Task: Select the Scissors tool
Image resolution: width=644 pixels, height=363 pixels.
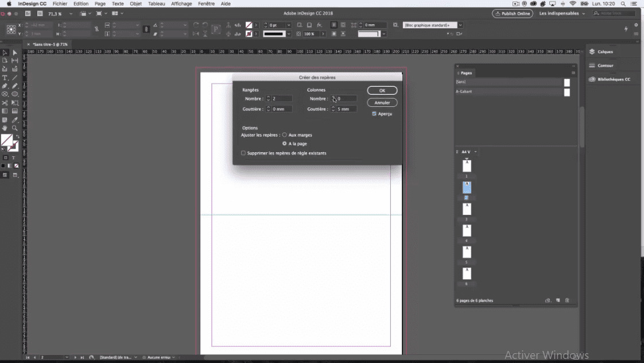Action: 4,102
